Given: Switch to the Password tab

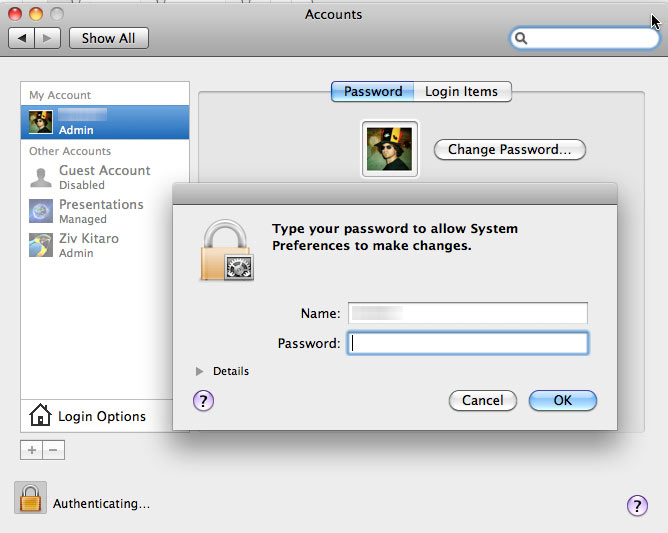Looking at the screenshot, I should (372, 91).
